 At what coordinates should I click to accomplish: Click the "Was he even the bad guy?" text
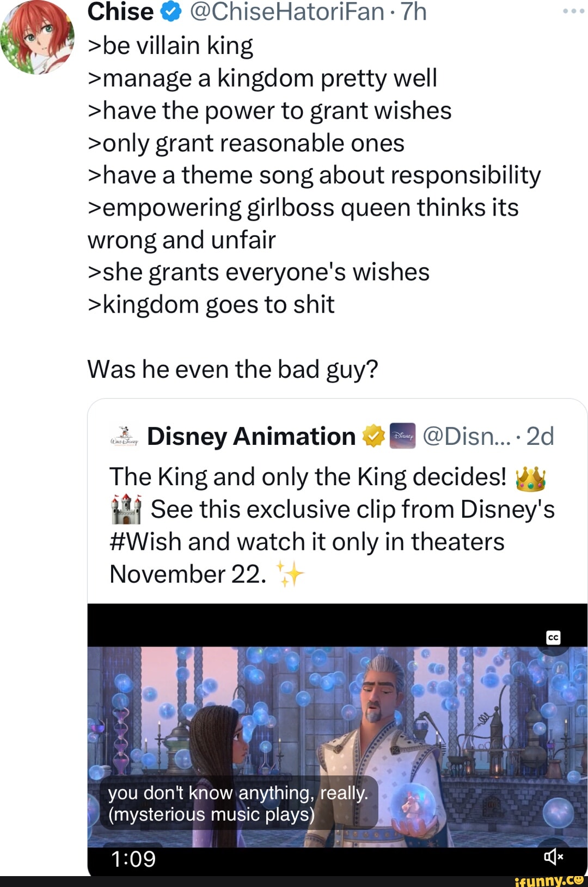tap(232, 369)
